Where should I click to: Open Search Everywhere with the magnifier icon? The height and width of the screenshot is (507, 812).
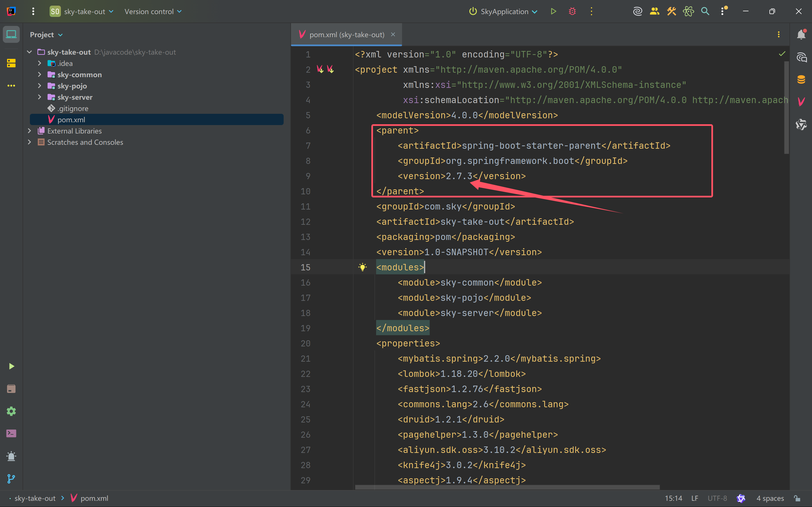click(705, 11)
